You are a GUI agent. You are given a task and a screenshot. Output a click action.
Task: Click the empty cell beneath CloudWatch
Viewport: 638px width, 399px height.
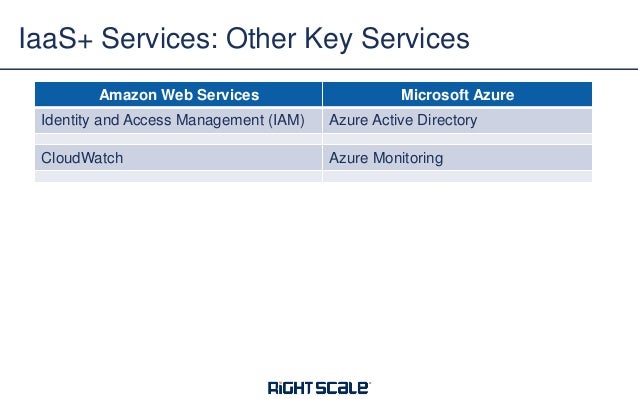(x=179, y=176)
